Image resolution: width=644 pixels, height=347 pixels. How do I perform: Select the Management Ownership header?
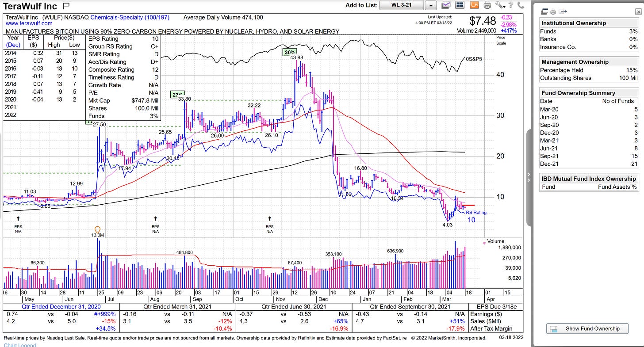click(589, 62)
